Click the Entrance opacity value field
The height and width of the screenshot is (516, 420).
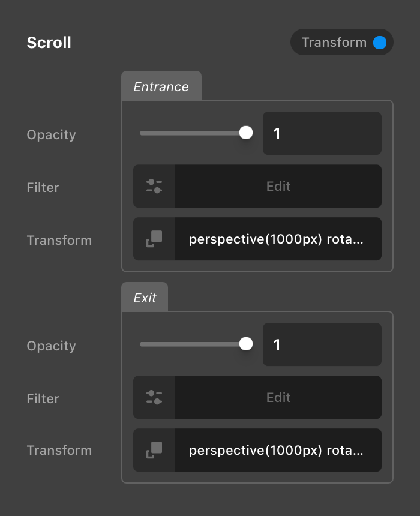tap(322, 133)
